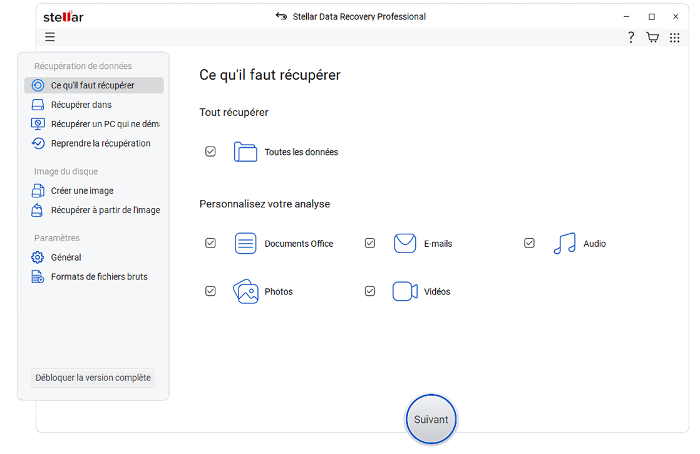Click the icon beside Récupérer à partir de l'image

tap(37, 210)
